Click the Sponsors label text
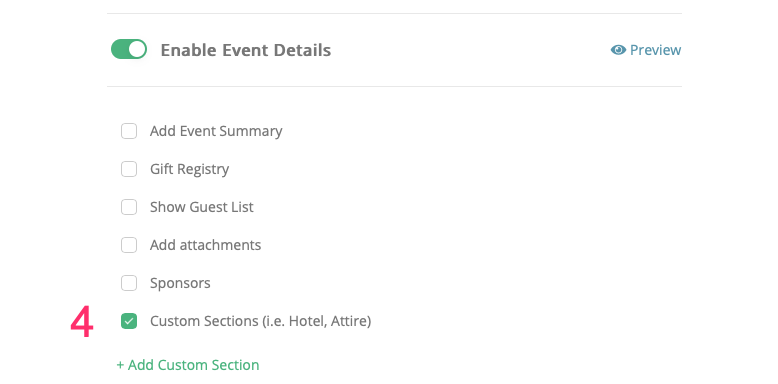Image resolution: width=778 pixels, height=384 pixels. (x=180, y=284)
